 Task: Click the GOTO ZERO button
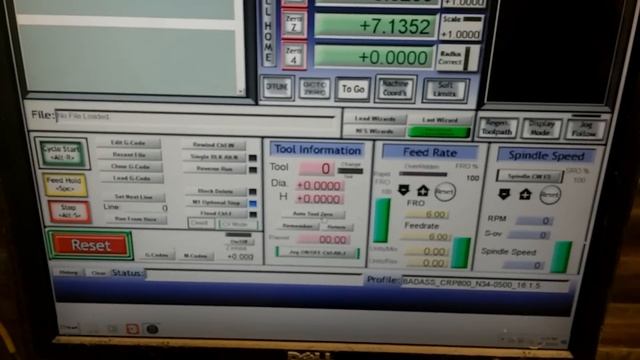click(x=314, y=88)
